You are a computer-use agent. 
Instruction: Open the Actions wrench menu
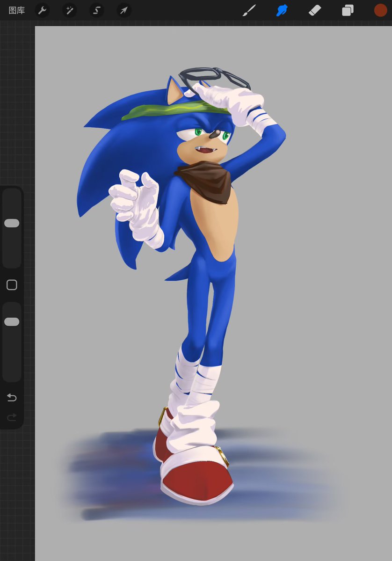tap(42, 10)
